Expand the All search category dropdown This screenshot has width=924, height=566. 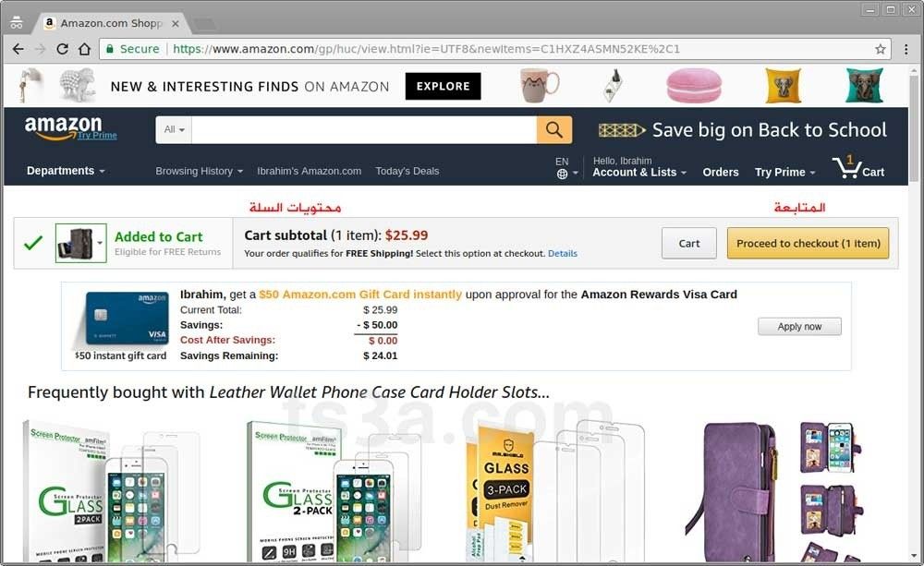pyautogui.click(x=174, y=129)
